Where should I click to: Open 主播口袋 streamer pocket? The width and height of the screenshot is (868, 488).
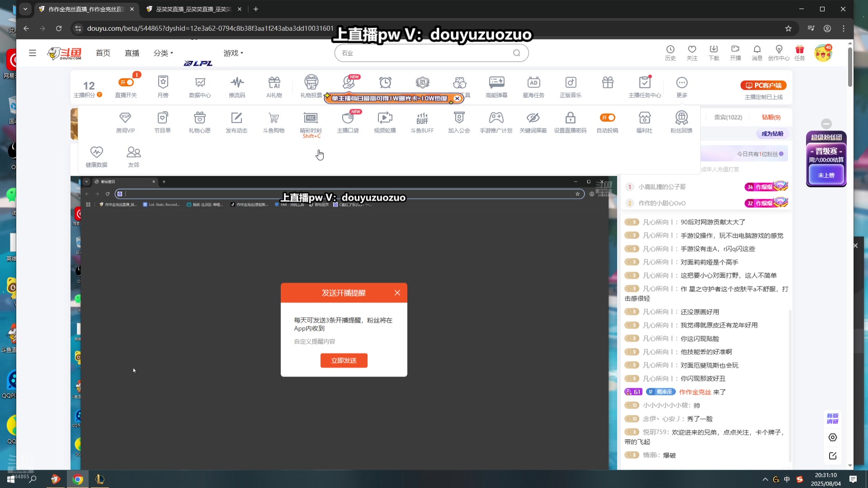coord(348,122)
